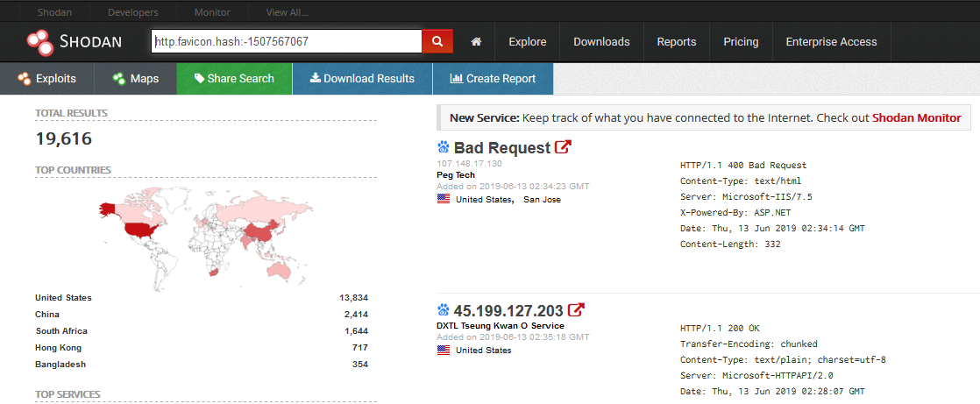Click the Maps icon
980x404 pixels.
[x=118, y=79]
